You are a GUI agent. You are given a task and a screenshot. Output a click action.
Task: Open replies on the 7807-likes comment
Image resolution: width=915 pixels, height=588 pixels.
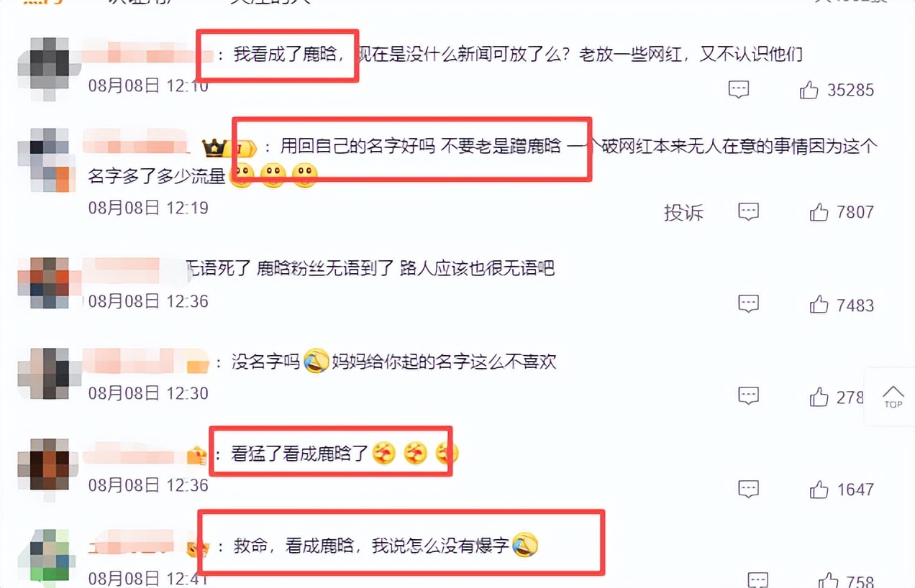pyautogui.click(x=749, y=212)
